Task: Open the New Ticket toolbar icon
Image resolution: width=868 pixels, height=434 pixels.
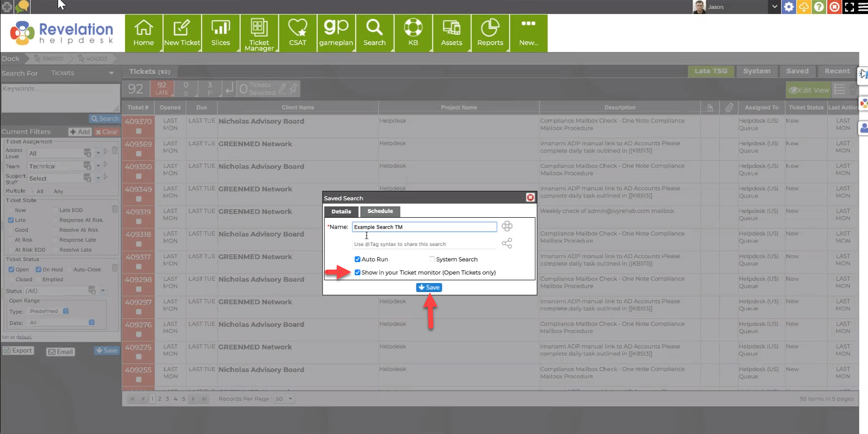Action: 182,33
